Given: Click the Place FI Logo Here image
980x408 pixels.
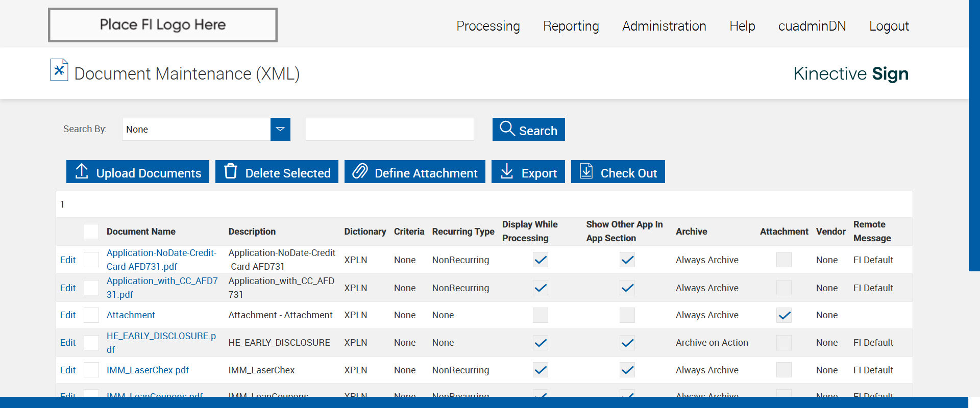Looking at the screenshot, I should (163, 25).
